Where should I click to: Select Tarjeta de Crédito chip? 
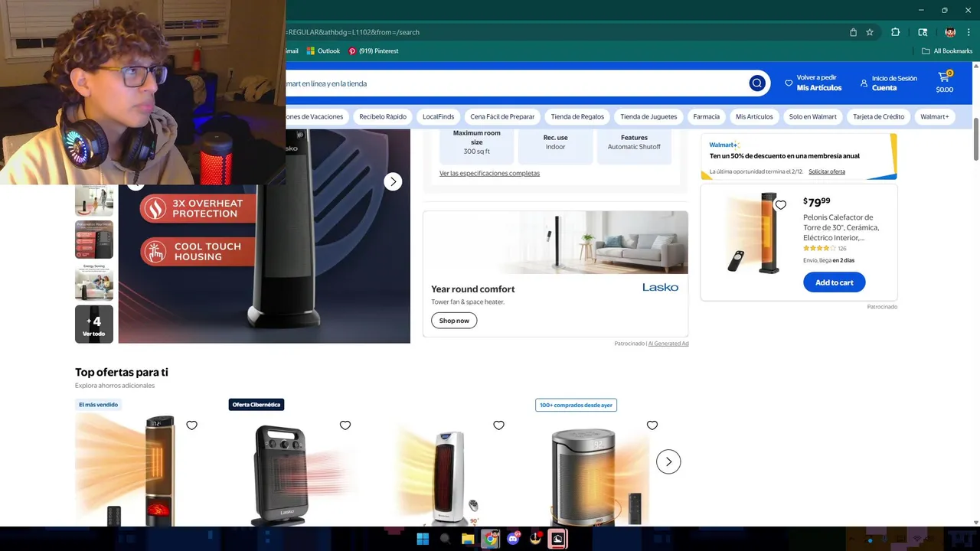[x=878, y=116]
